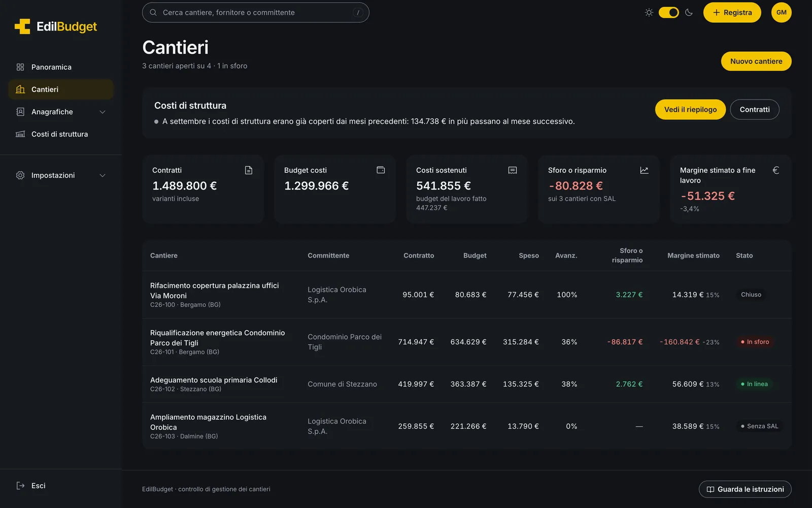Open Adeguamento scuola primaria Collodi row

coord(467,384)
